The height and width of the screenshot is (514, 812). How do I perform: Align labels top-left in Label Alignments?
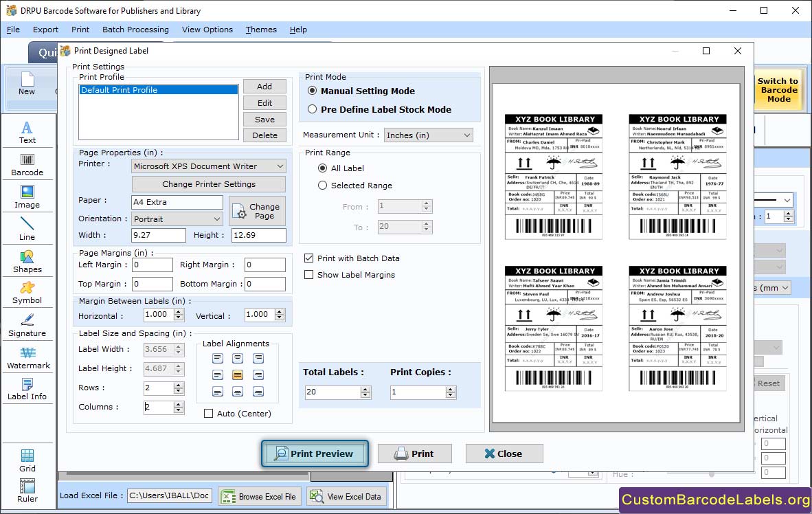click(x=218, y=358)
